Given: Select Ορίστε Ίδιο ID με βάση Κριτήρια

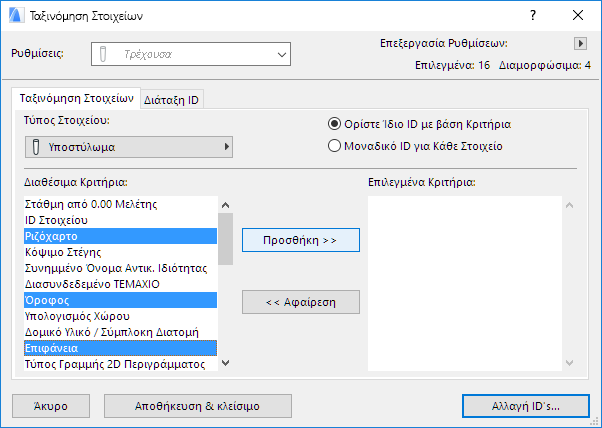Looking at the screenshot, I should click(335, 125).
